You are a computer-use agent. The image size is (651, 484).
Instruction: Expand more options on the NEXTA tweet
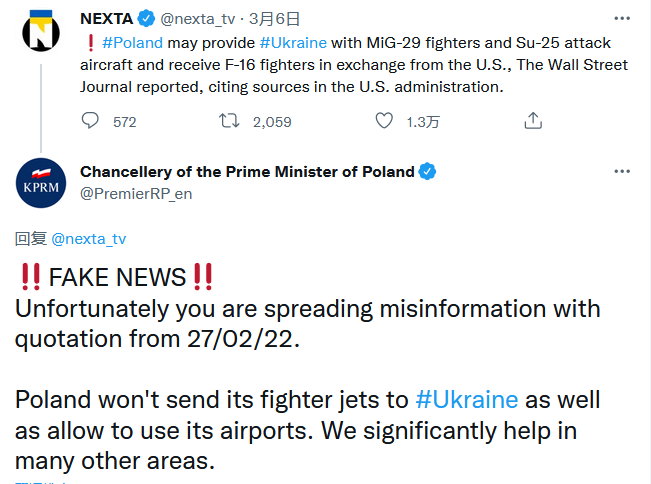click(x=622, y=18)
